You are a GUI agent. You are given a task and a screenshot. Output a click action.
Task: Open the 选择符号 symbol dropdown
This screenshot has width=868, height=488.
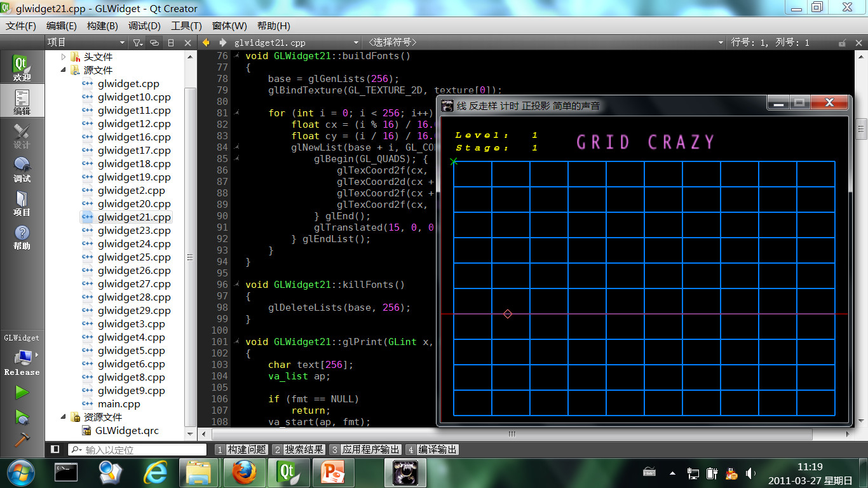[545, 43]
